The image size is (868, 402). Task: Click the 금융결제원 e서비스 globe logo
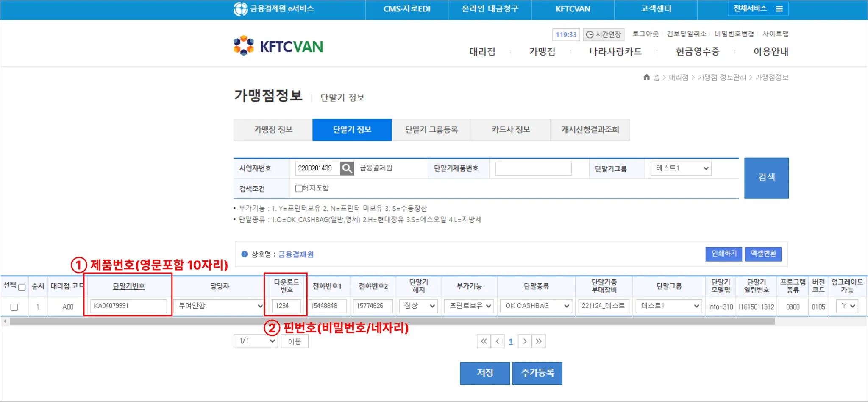pyautogui.click(x=240, y=9)
